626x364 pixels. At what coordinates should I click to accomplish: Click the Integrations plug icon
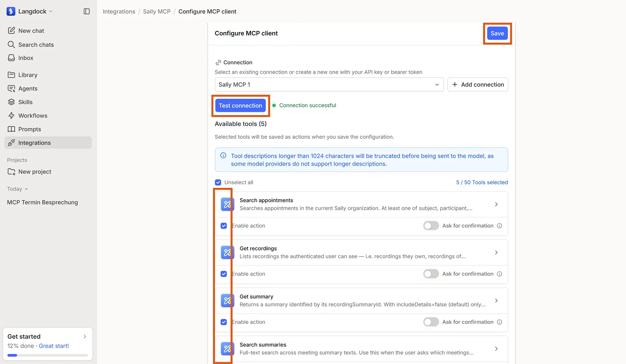(11, 143)
